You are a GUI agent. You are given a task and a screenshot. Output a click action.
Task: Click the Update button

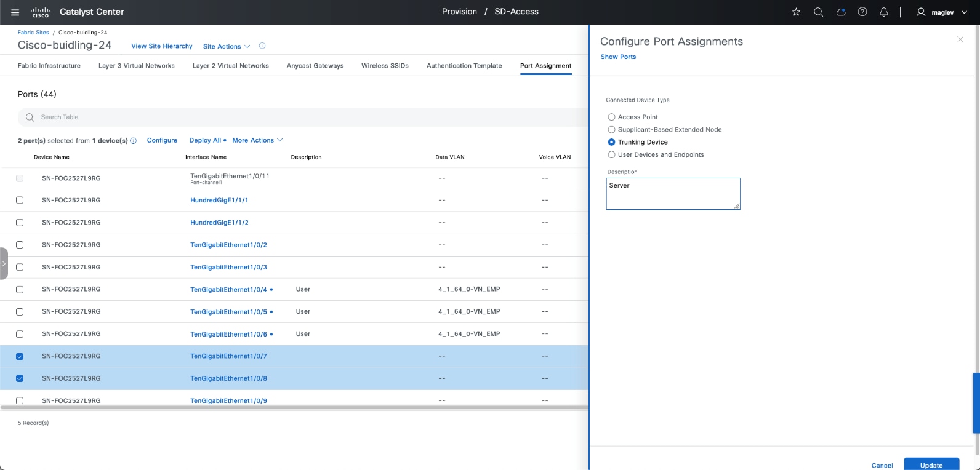click(931, 464)
